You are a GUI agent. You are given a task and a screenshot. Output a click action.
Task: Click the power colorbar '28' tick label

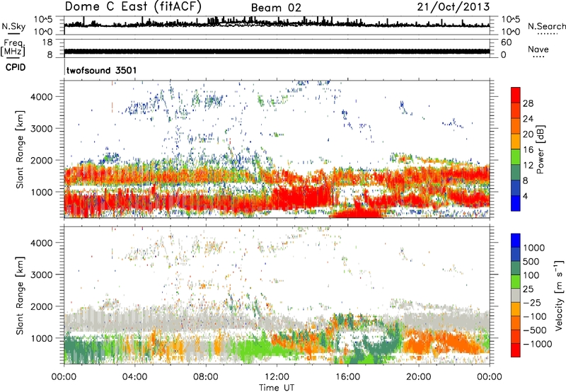[x=528, y=103]
